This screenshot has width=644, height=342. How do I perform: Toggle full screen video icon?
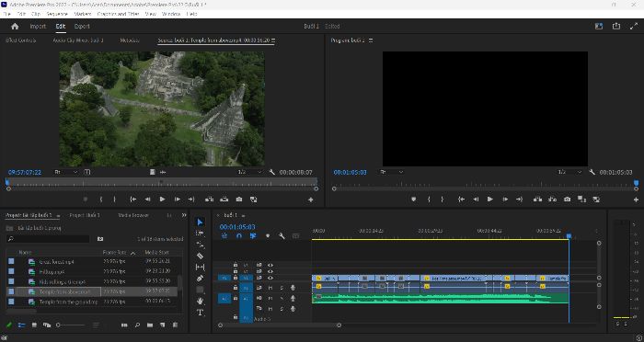click(634, 26)
